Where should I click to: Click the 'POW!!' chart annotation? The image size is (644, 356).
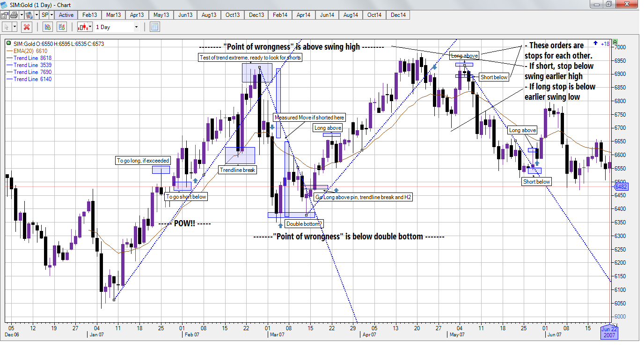click(185, 223)
